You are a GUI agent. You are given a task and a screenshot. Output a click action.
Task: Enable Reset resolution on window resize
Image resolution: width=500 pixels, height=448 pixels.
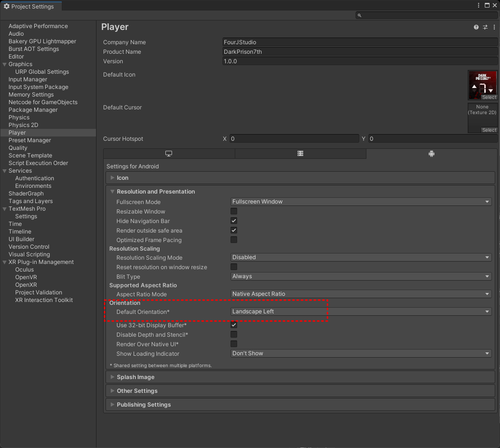(x=234, y=267)
